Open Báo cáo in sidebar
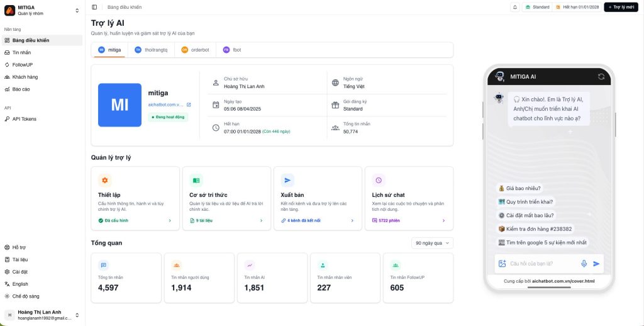The image size is (644, 326). 42,89
